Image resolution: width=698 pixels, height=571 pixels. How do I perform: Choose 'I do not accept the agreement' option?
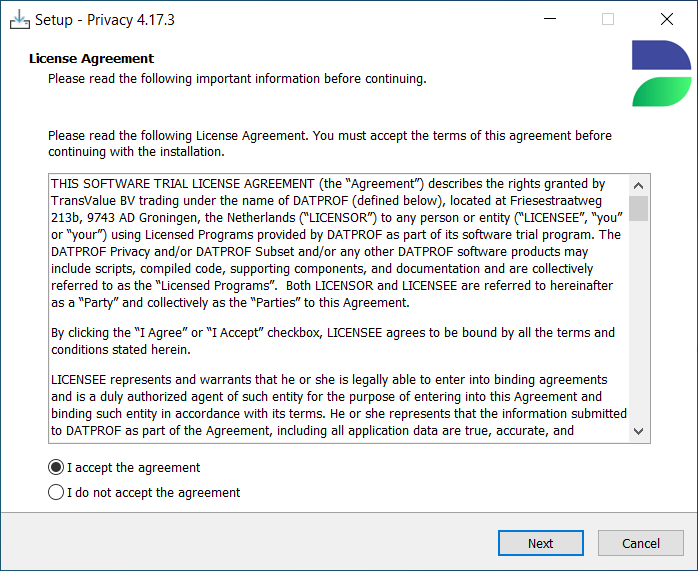(56, 492)
